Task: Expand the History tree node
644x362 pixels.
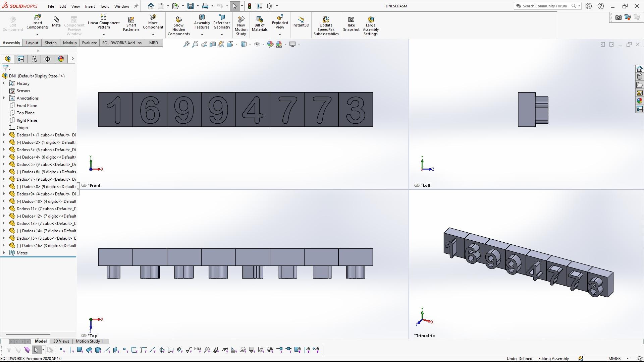Action: (4, 83)
